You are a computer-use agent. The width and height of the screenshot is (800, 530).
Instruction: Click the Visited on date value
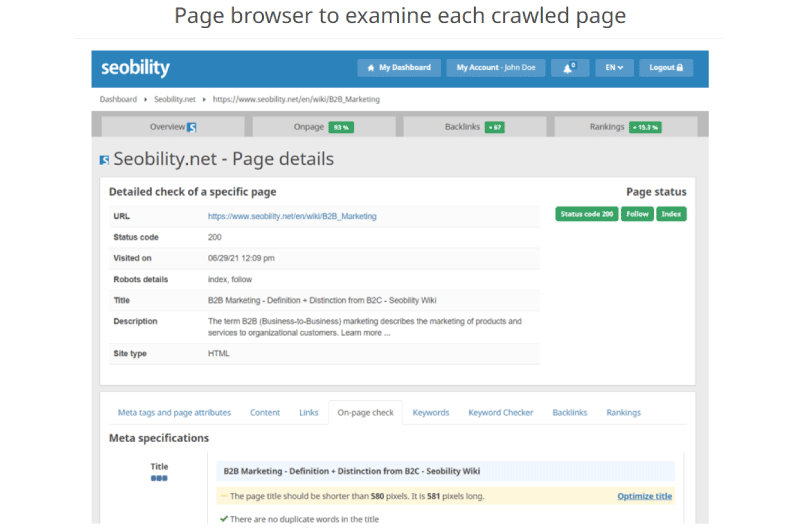(x=241, y=258)
